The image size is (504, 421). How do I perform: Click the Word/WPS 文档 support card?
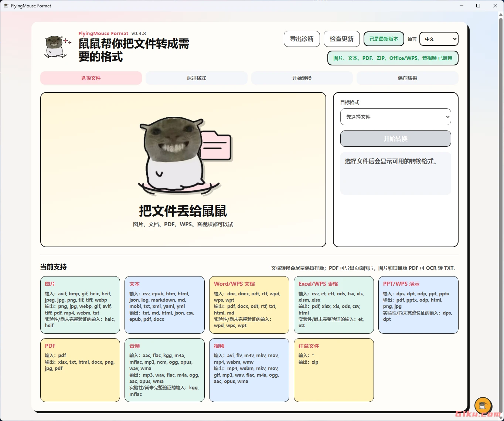pos(249,305)
